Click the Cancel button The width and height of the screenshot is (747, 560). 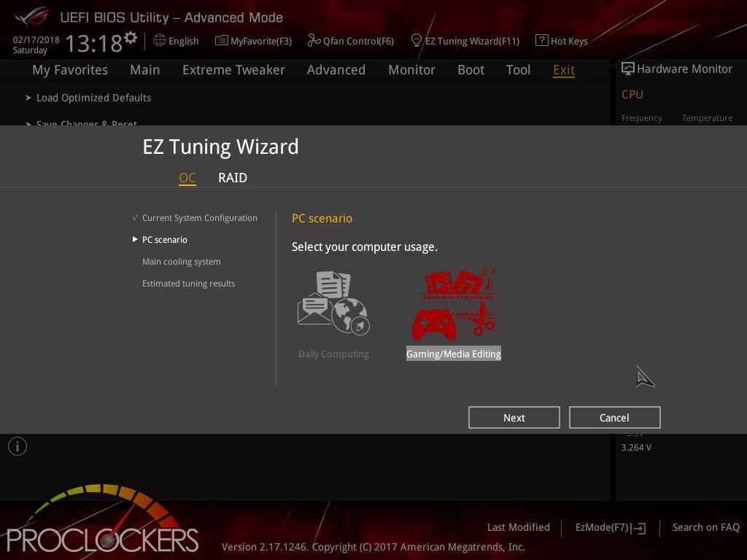[614, 418]
